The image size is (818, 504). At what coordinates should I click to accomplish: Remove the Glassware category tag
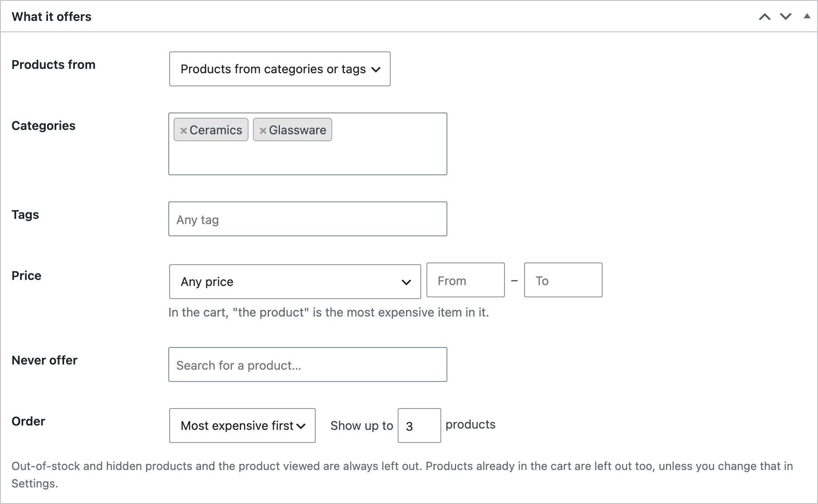click(263, 130)
